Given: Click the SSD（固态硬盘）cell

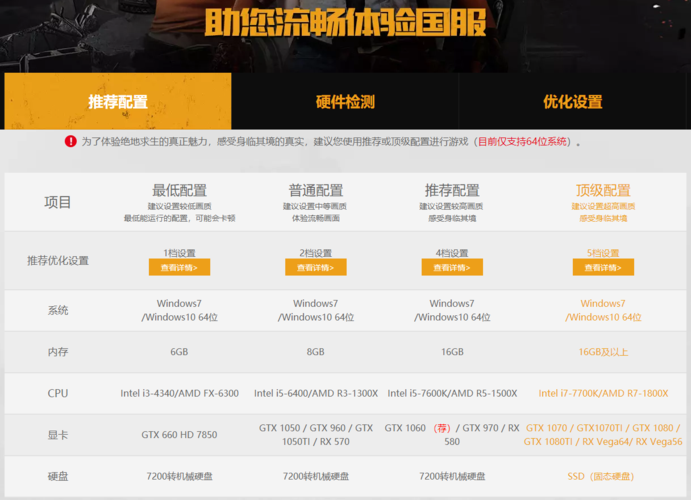Looking at the screenshot, I should click(x=601, y=476).
